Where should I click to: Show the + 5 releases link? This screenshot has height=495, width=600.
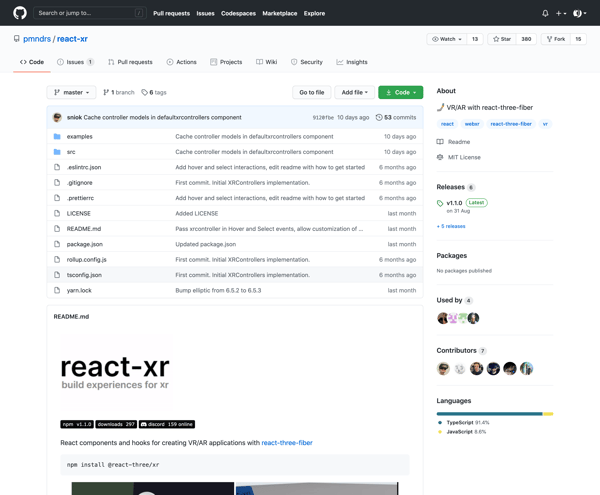click(451, 226)
